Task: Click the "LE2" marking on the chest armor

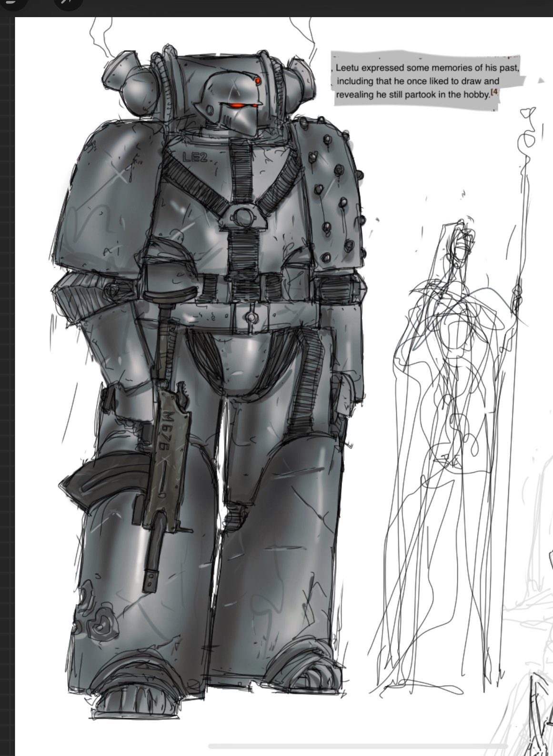Action: 195,157
